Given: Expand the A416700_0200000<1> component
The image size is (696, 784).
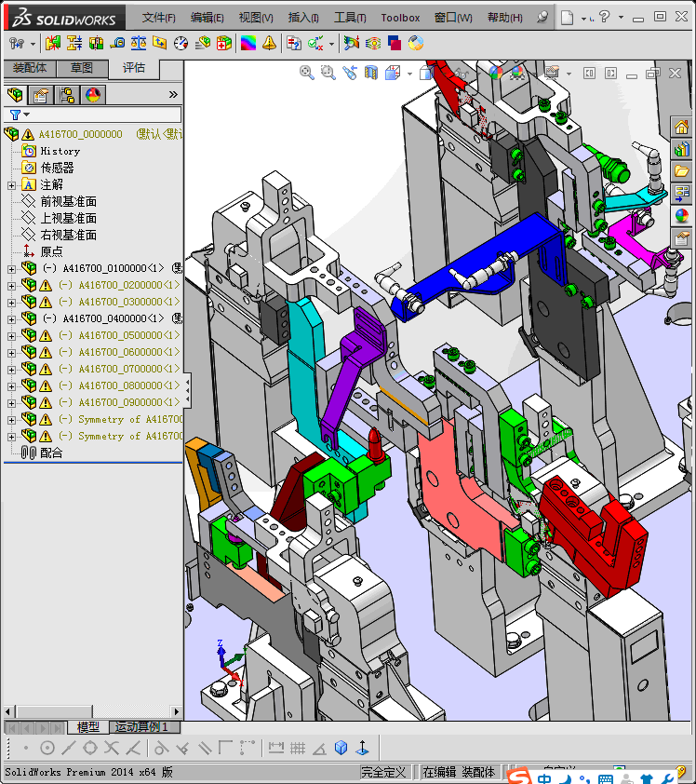Looking at the screenshot, I should click(11, 286).
